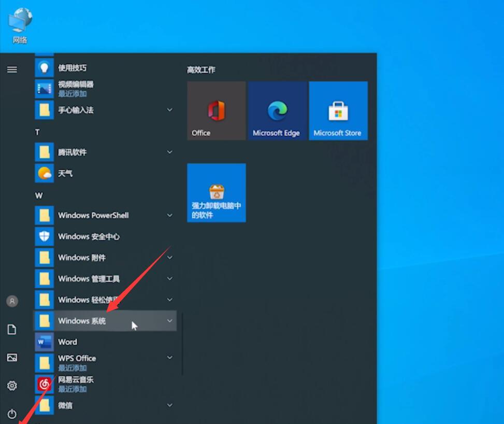
Task: Open the 强力卸载电脑中的软件 tile
Action: pyautogui.click(x=217, y=193)
